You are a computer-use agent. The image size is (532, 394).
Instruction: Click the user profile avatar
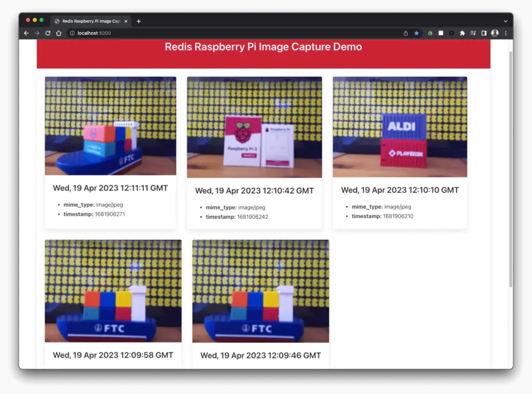pyautogui.click(x=495, y=33)
